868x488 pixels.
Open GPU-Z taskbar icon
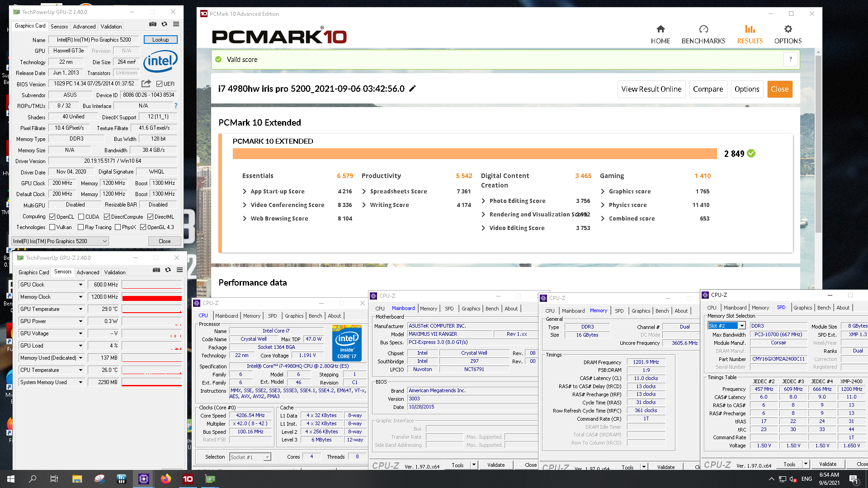210,479
